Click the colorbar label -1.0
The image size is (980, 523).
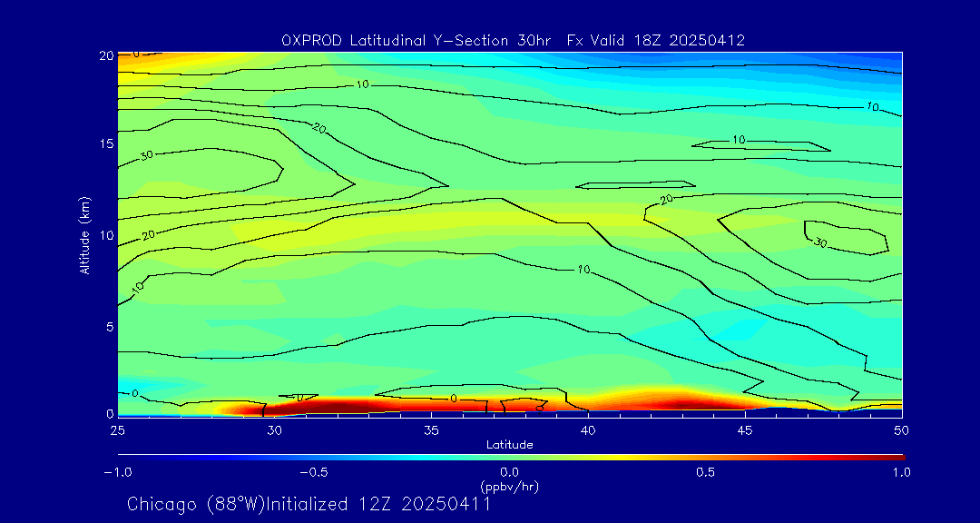click(117, 472)
